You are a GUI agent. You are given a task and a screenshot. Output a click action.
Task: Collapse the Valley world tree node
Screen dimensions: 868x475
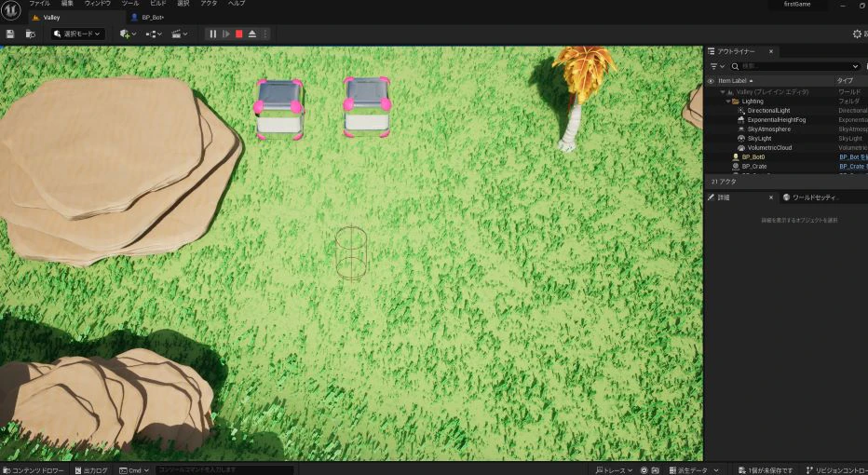723,92
